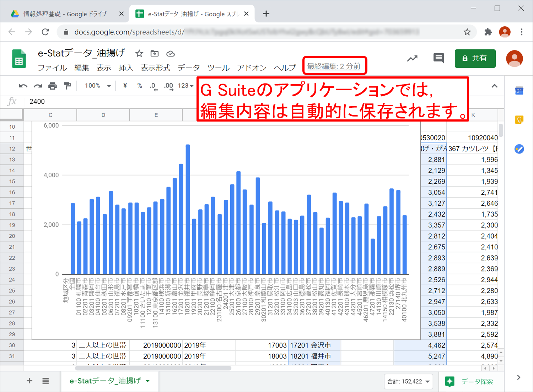This screenshot has width=533, height=392.
Task: Bookmark this page with star icon
Action: [x=467, y=32]
